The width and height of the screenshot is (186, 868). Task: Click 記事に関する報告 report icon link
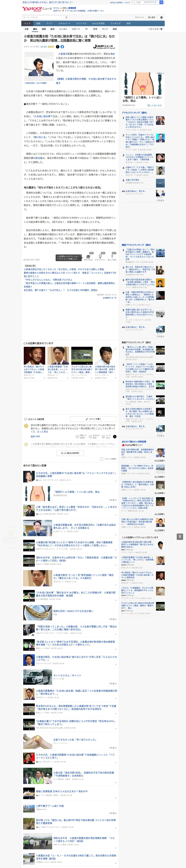[x=32, y=260]
